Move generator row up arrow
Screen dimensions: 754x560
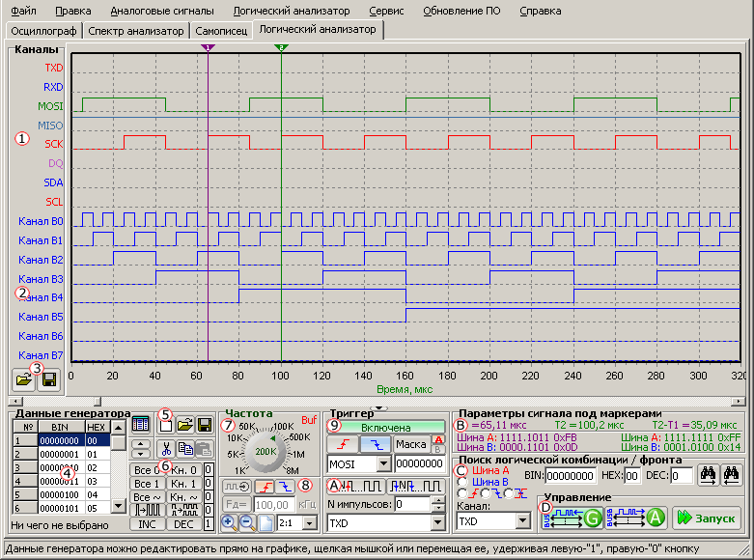coord(140,444)
